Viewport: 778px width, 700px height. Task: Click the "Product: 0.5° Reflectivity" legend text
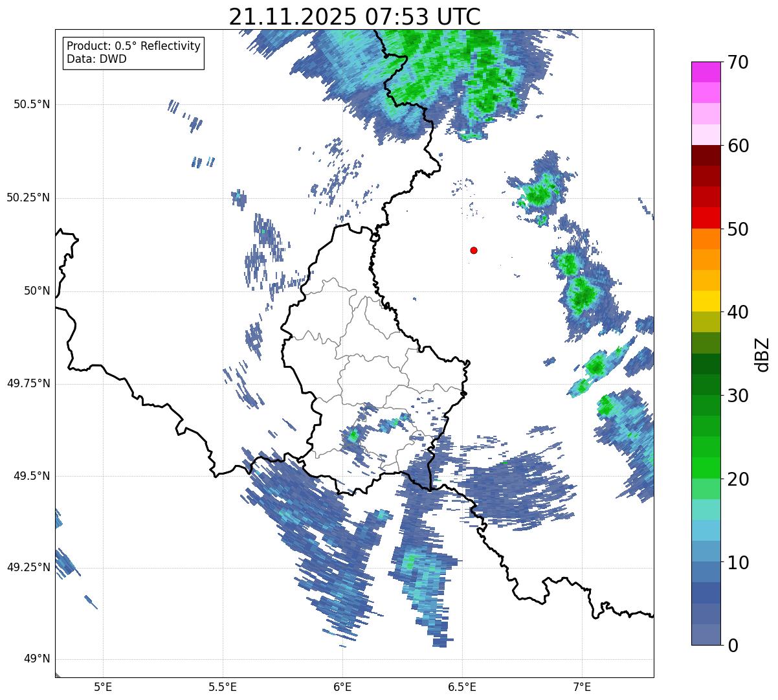click(x=133, y=47)
